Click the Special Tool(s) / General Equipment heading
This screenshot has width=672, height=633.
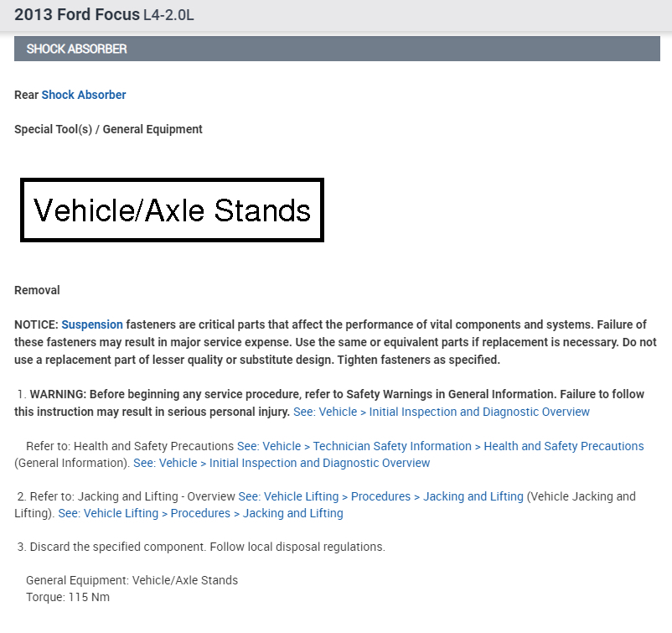(x=108, y=129)
